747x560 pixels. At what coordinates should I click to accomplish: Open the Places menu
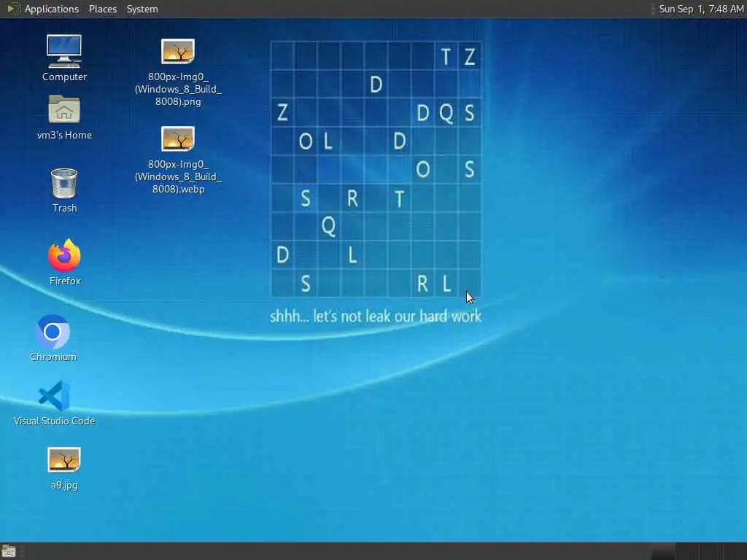(x=103, y=9)
